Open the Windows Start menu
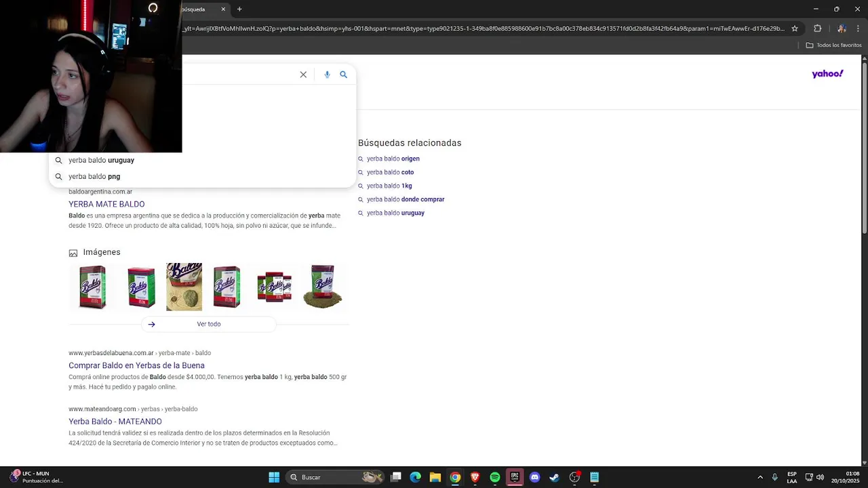Image resolution: width=868 pixels, height=488 pixels. [x=274, y=477]
